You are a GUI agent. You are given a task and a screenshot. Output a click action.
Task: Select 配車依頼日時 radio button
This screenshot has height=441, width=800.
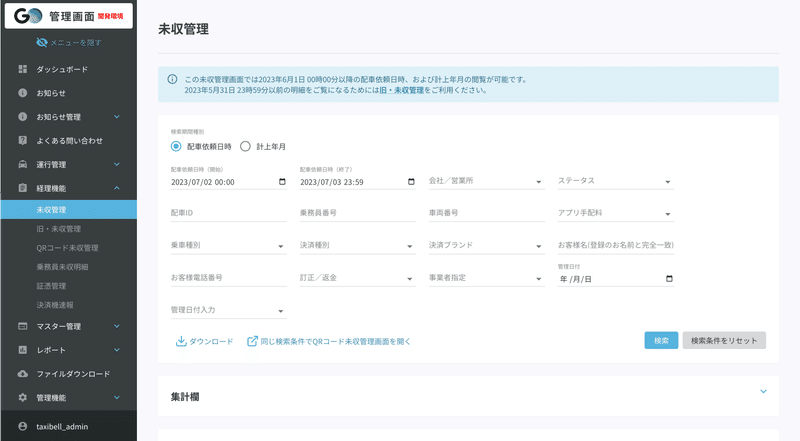pos(176,146)
